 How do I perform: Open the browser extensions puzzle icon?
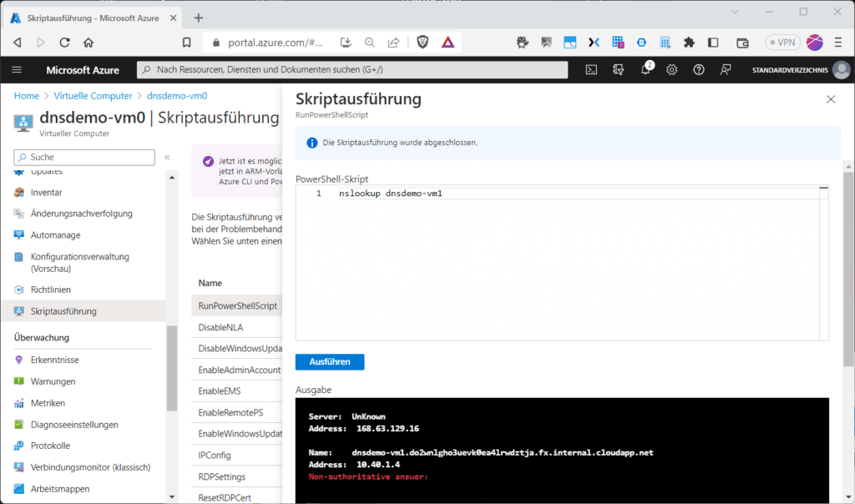[689, 43]
